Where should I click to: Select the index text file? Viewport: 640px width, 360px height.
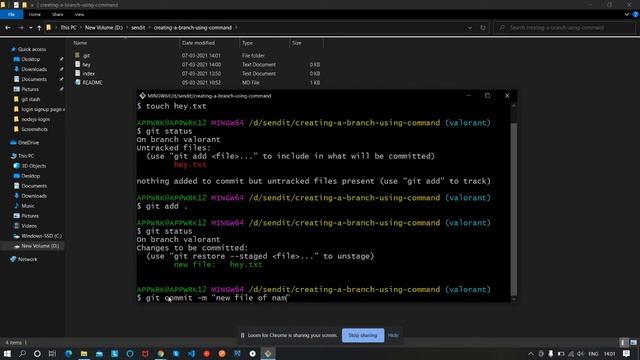tap(88, 73)
